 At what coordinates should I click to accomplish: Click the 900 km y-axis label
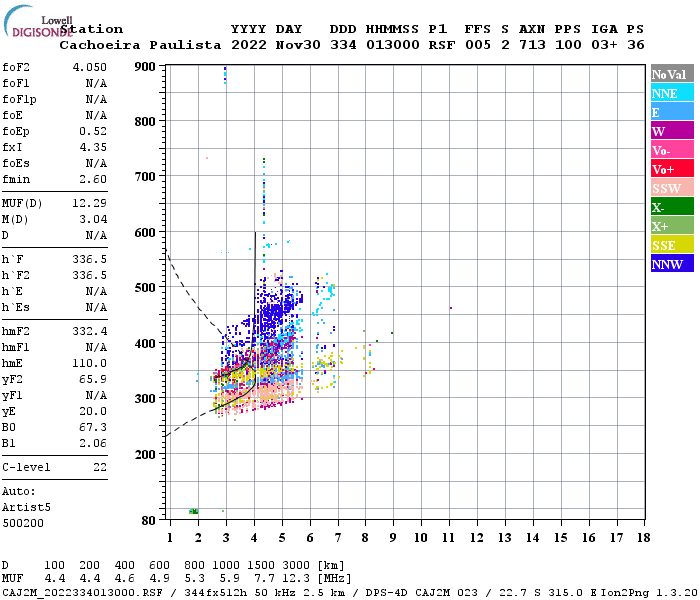145,67
